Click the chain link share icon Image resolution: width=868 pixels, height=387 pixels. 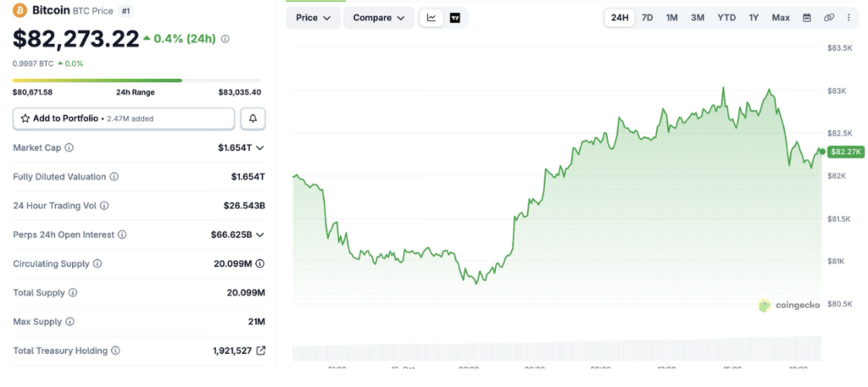pyautogui.click(x=829, y=18)
